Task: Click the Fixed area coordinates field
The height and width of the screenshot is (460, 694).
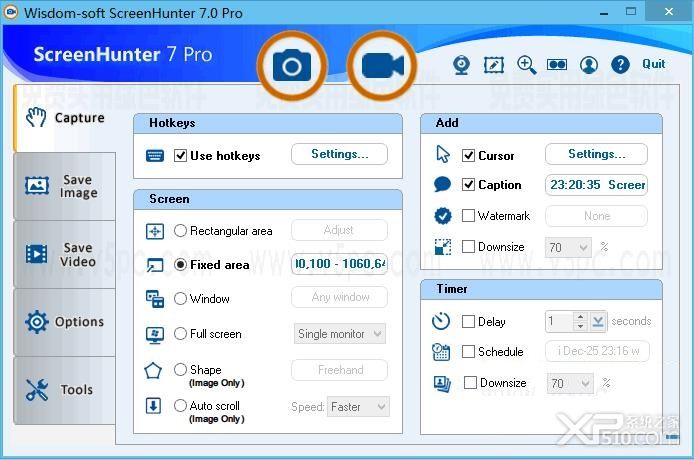Action: pyautogui.click(x=339, y=264)
